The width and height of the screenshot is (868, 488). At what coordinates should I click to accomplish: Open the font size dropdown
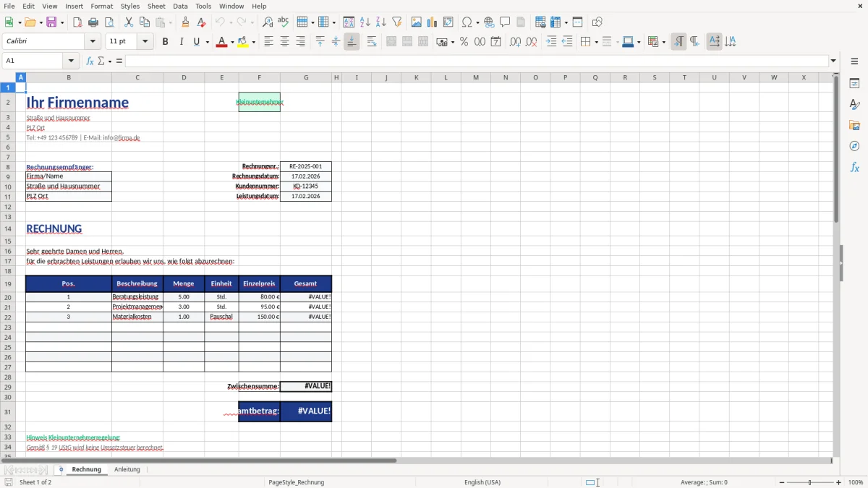coord(143,41)
